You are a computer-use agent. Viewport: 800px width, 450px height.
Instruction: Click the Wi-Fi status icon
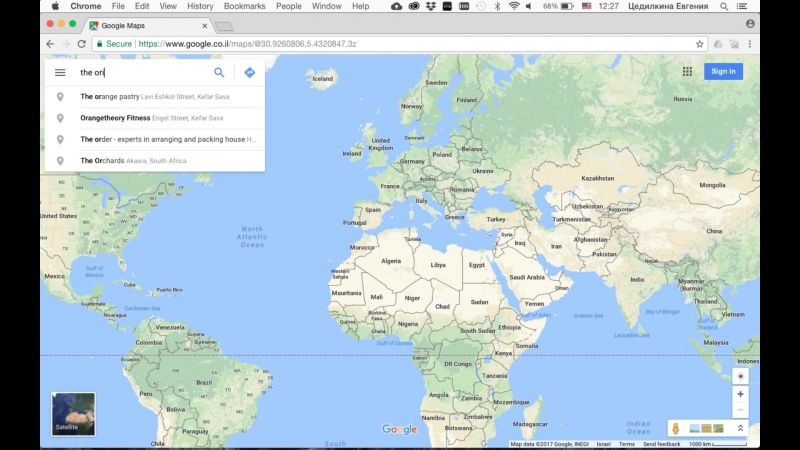click(x=514, y=6)
